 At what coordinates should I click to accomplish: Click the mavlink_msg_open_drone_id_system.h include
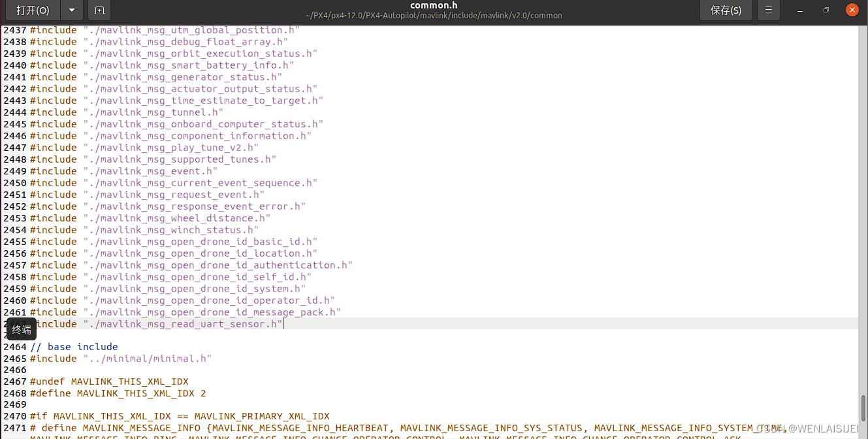(x=168, y=289)
